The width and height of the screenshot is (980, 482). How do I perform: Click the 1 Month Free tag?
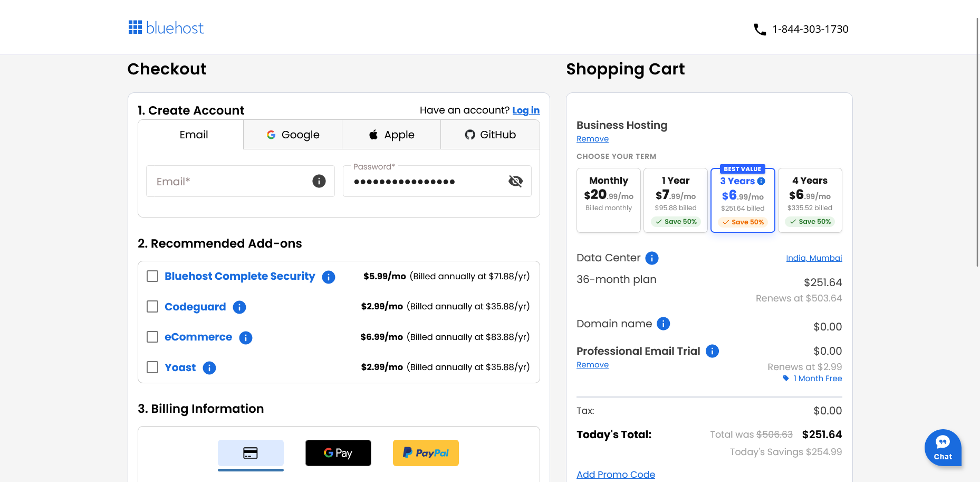click(x=812, y=379)
